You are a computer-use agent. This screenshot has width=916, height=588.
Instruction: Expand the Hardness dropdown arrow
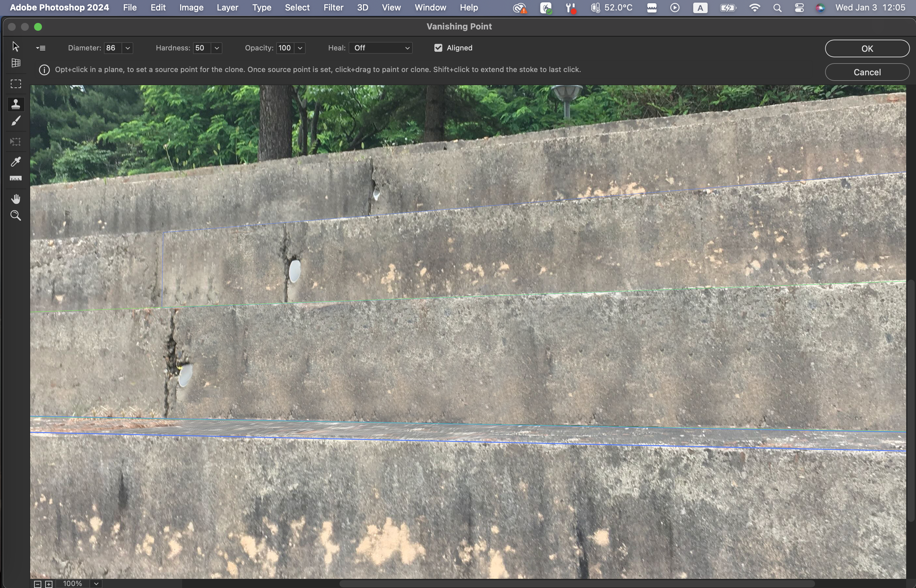pyautogui.click(x=217, y=48)
